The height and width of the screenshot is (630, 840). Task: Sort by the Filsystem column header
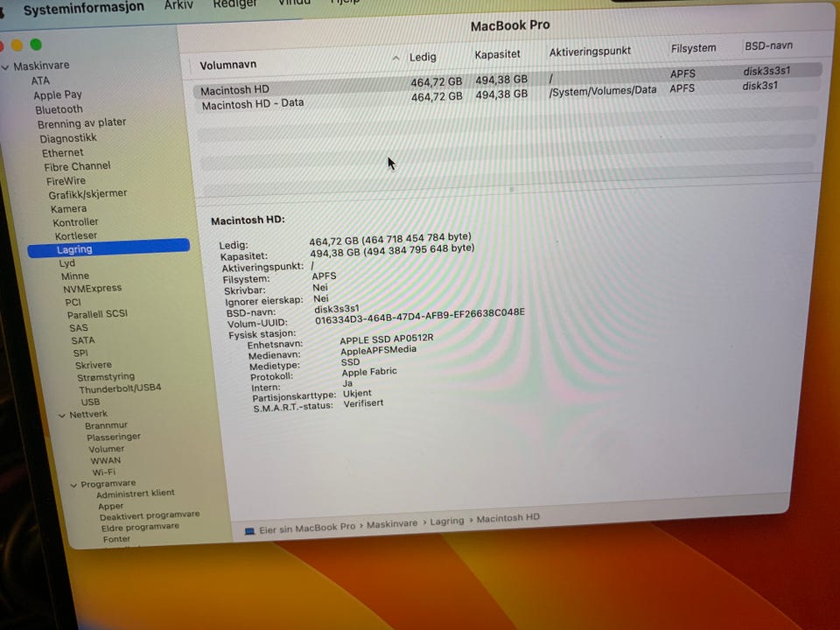pos(693,48)
